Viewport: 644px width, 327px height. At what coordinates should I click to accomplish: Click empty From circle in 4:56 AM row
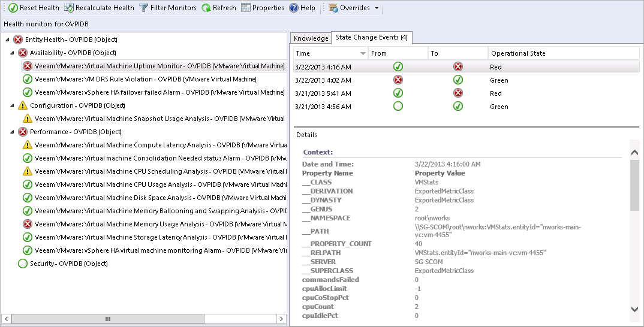click(398, 106)
